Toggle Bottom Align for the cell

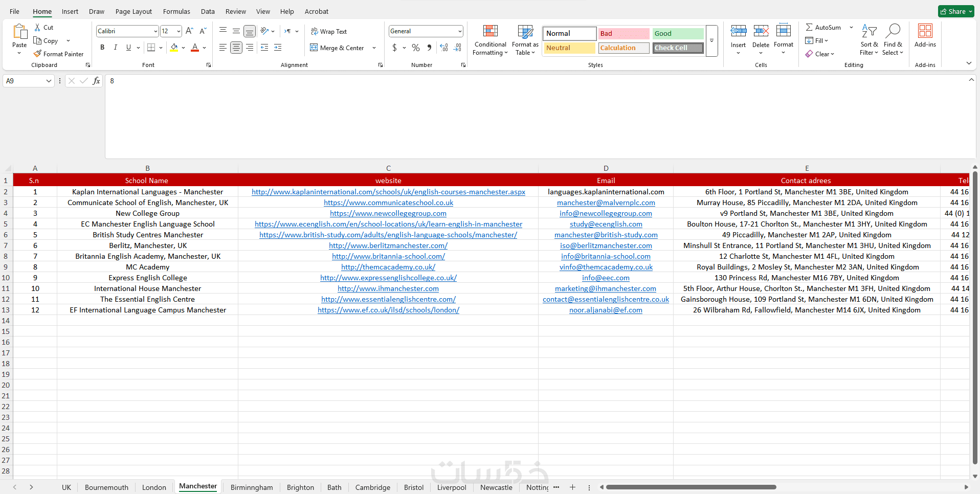pos(250,31)
